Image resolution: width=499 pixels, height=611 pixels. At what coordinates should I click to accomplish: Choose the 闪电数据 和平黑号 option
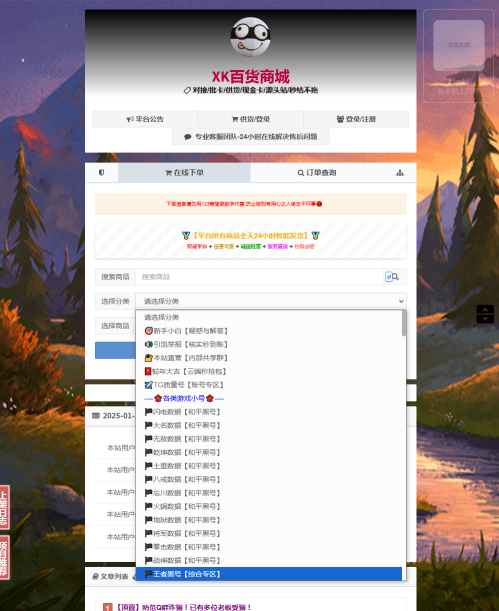(269, 412)
